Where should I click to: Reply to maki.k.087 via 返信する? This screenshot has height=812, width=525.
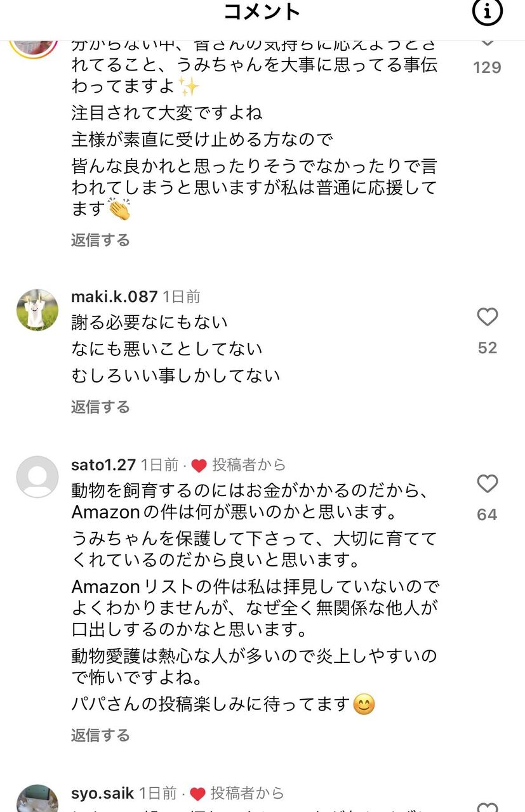[100, 407]
